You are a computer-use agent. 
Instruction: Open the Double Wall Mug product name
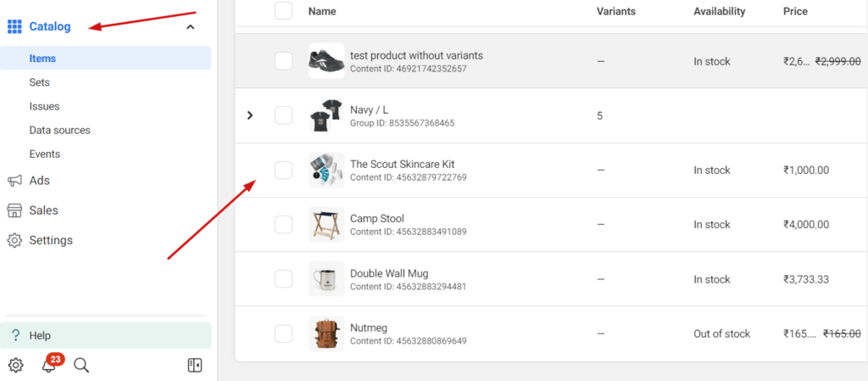(x=389, y=273)
